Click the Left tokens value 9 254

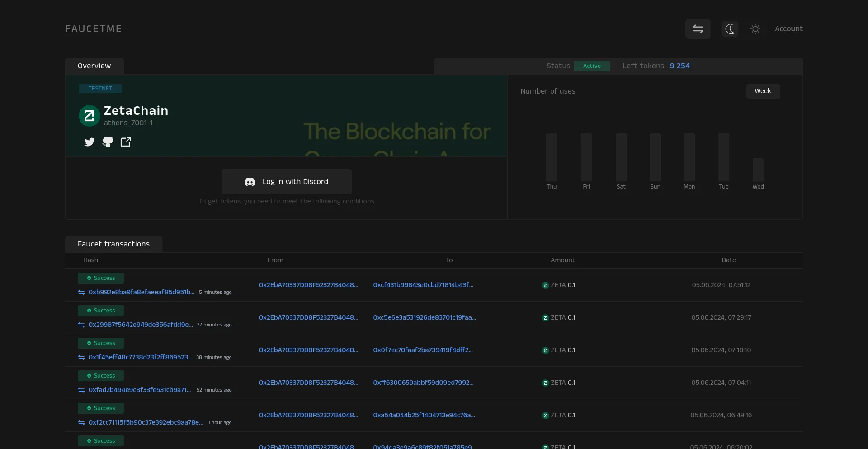[x=679, y=66]
